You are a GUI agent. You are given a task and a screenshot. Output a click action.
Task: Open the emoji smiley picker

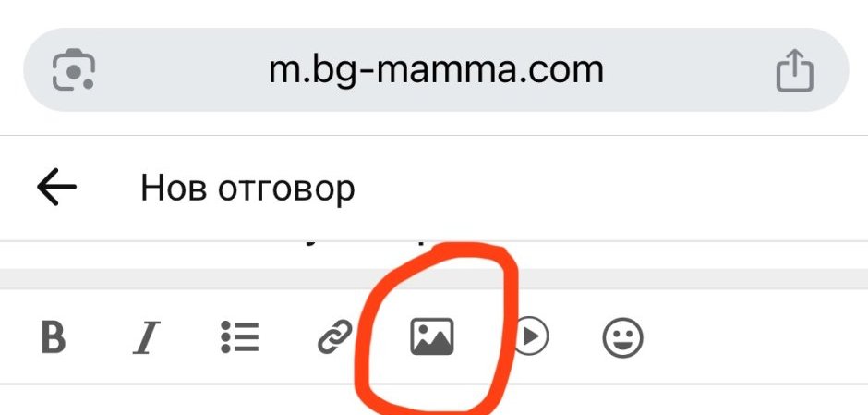pyautogui.click(x=622, y=336)
